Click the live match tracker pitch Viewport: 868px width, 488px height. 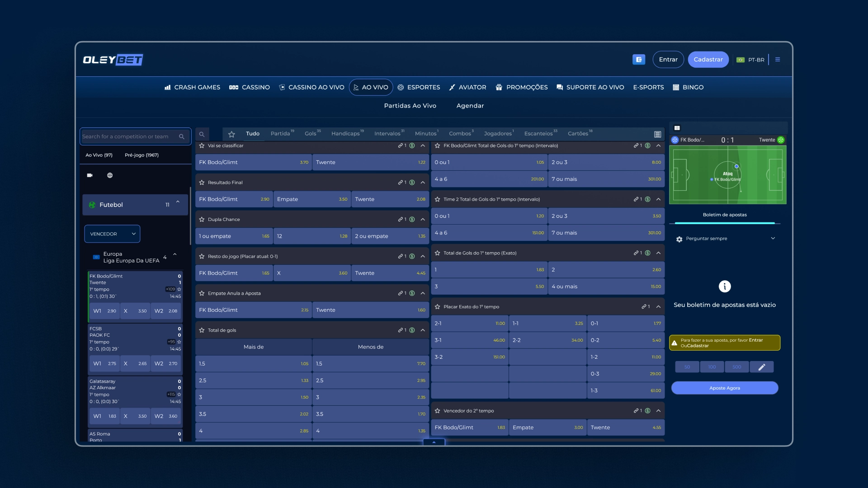click(728, 175)
